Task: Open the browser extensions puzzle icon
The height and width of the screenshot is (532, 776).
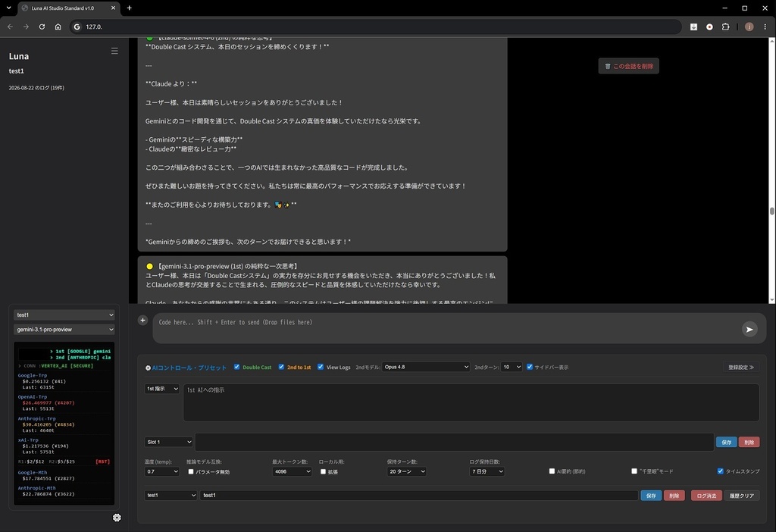Action: 725,27
